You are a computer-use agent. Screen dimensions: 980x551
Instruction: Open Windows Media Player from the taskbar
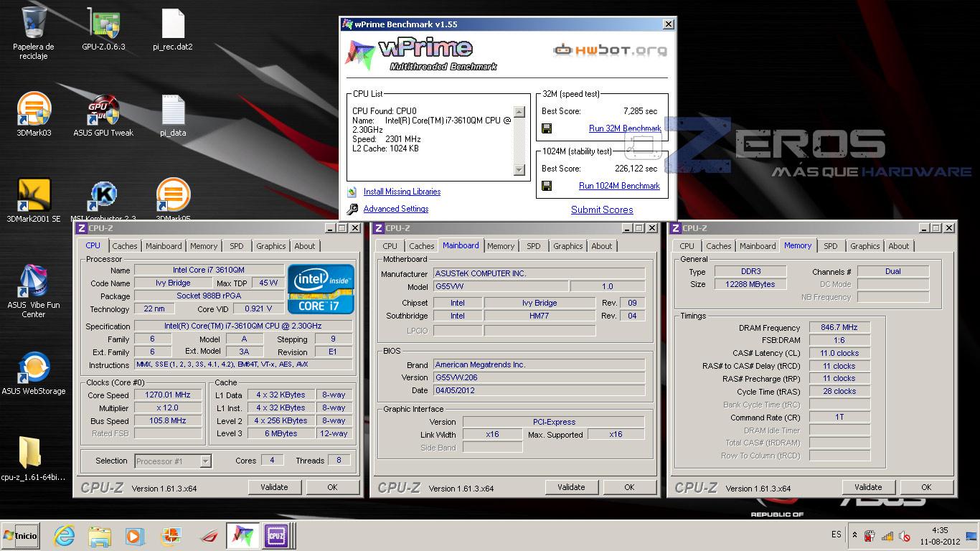click(134, 536)
